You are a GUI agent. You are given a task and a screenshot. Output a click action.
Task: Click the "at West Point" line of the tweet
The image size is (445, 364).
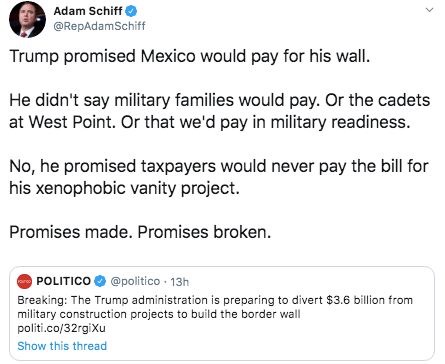tap(209, 122)
